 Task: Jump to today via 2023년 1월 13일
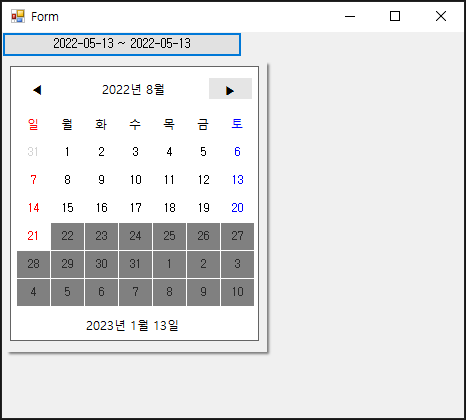pyautogui.click(x=132, y=325)
